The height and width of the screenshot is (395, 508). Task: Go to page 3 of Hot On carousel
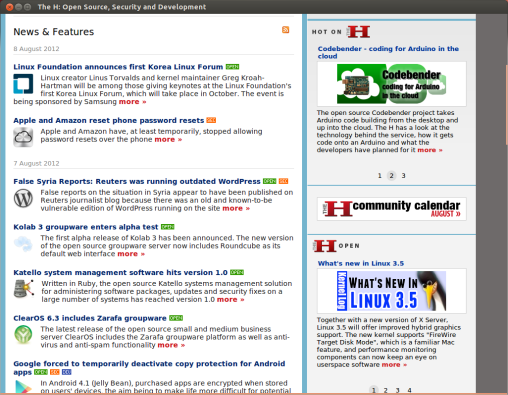(403, 176)
